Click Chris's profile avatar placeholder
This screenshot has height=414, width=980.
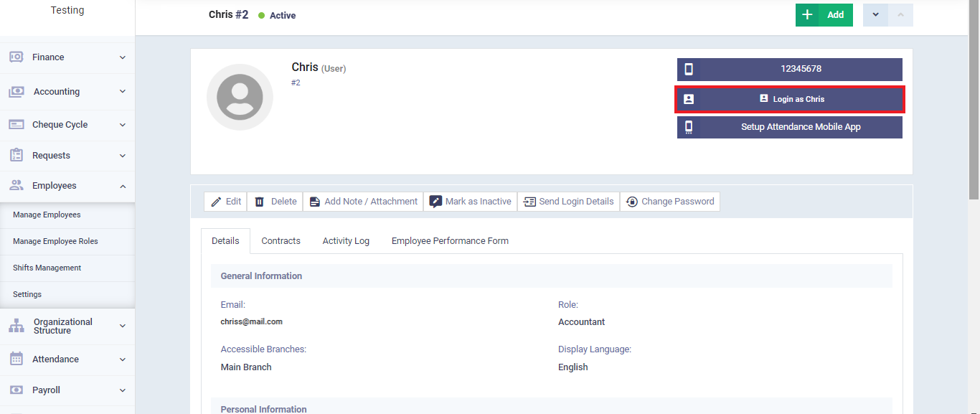tap(240, 97)
